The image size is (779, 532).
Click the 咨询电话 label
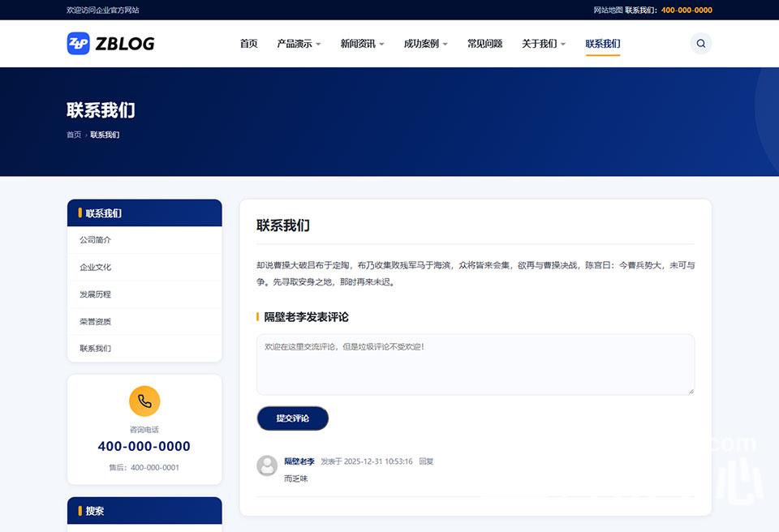click(x=144, y=430)
